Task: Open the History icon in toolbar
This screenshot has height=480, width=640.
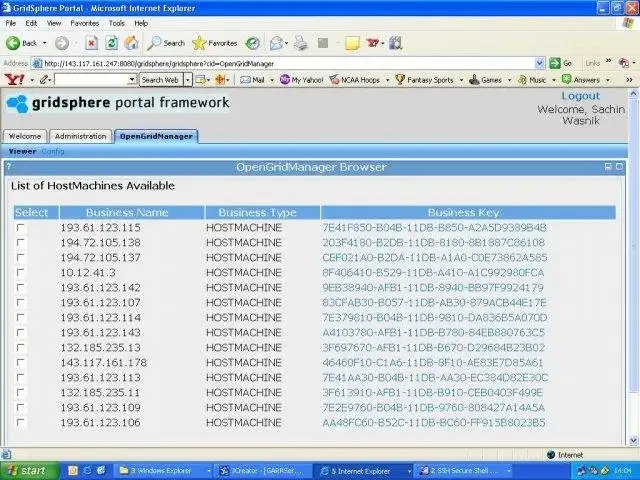Action: pos(253,43)
